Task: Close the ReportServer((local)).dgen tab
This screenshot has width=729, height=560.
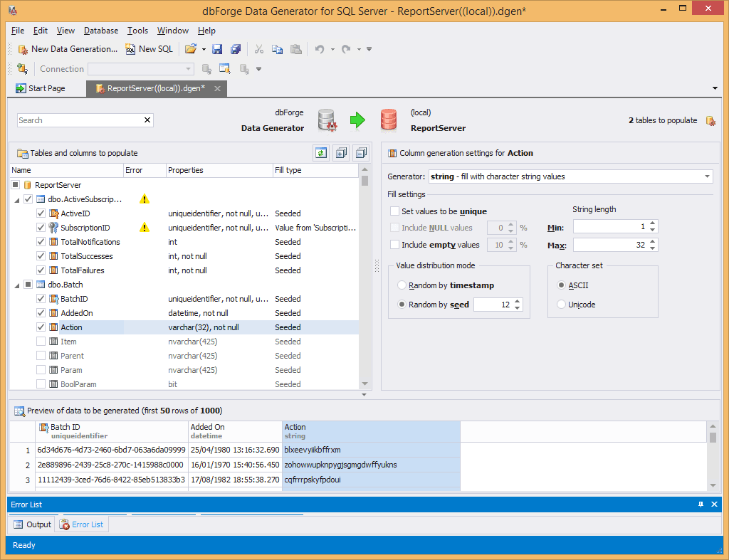Action: click(217, 88)
